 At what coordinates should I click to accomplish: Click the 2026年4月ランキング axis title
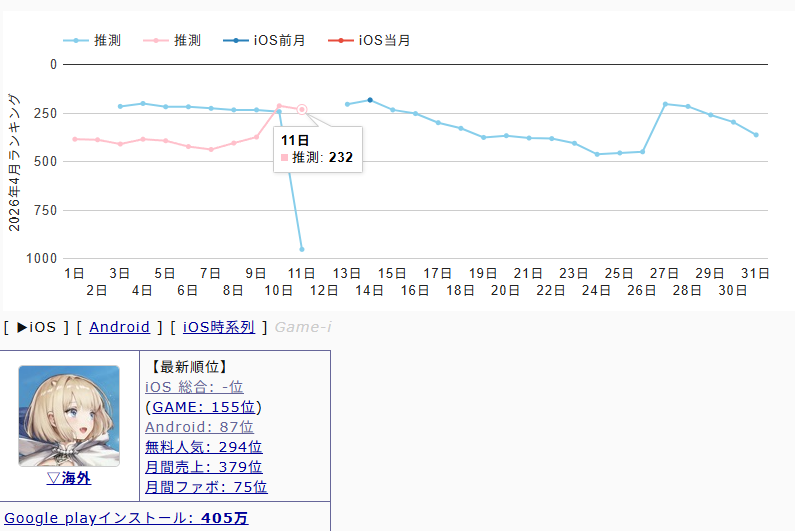coord(14,162)
